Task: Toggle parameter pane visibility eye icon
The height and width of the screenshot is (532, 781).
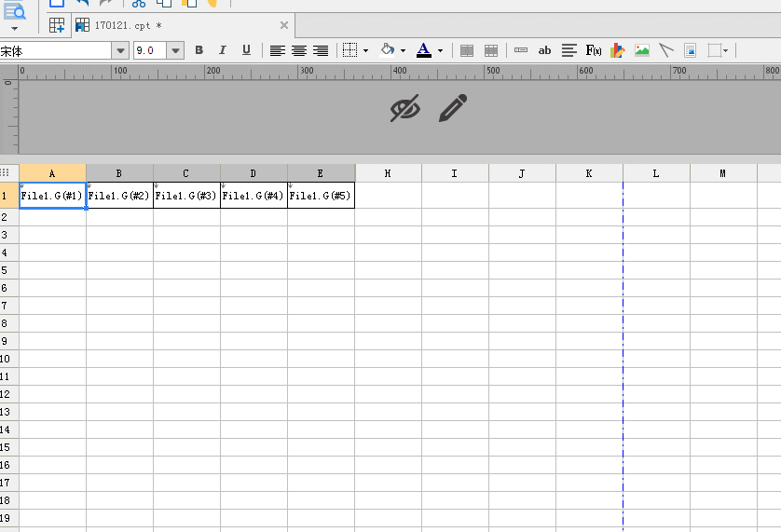Action: click(404, 108)
